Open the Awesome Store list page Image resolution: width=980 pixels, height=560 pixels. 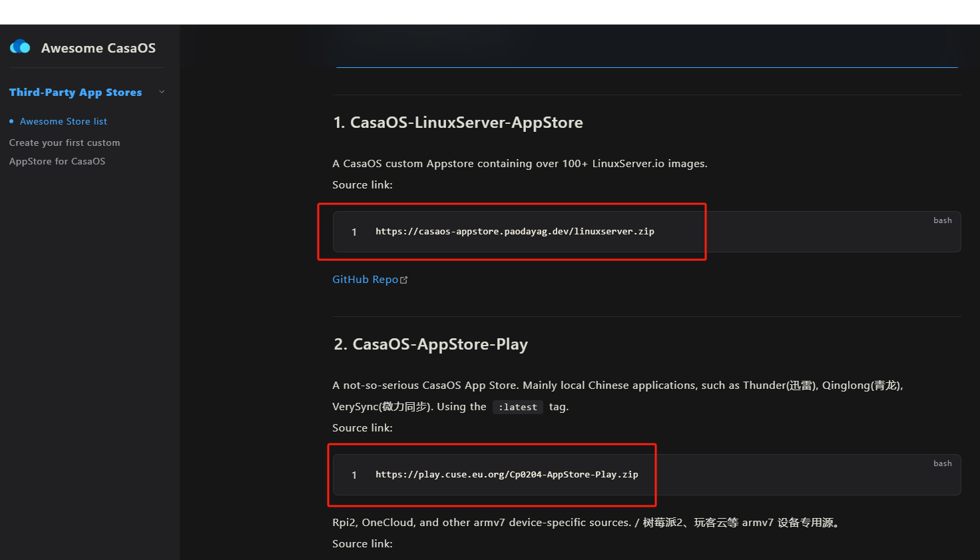[63, 121]
